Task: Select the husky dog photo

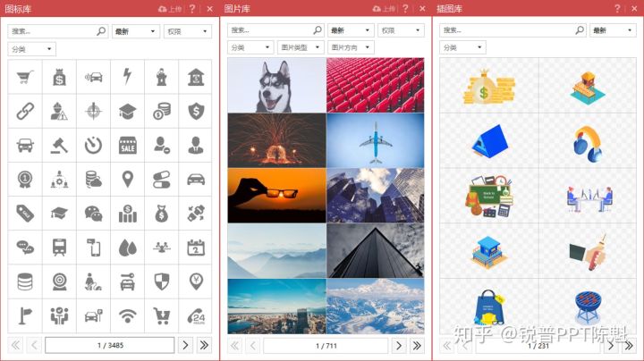Action: (276, 86)
